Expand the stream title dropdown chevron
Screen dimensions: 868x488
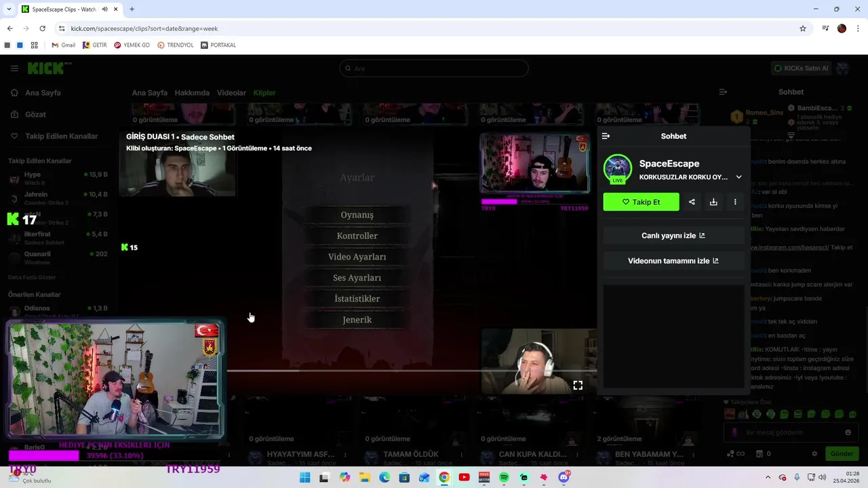738,177
